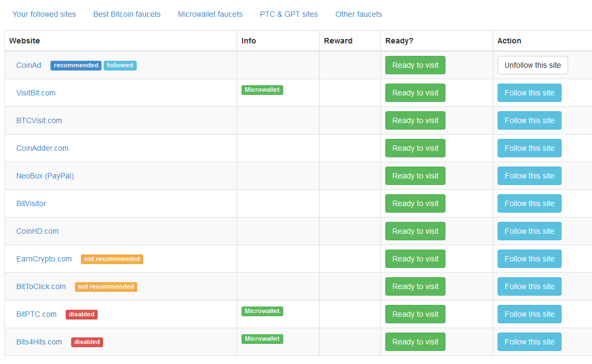Click Ready to visit for VisitBit.com
The width and height of the screenshot is (592, 364).
point(415,93)
